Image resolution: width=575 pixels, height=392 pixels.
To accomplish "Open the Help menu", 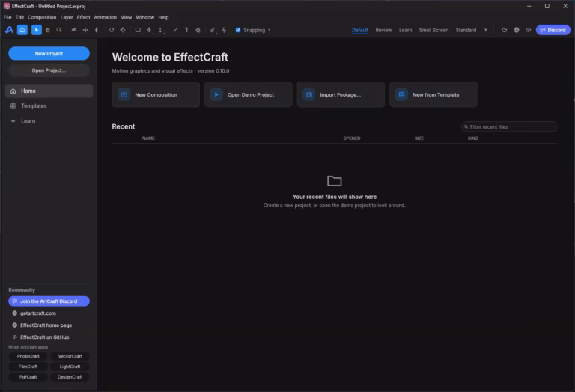I will pyautogui.click(x=163, y=17).
